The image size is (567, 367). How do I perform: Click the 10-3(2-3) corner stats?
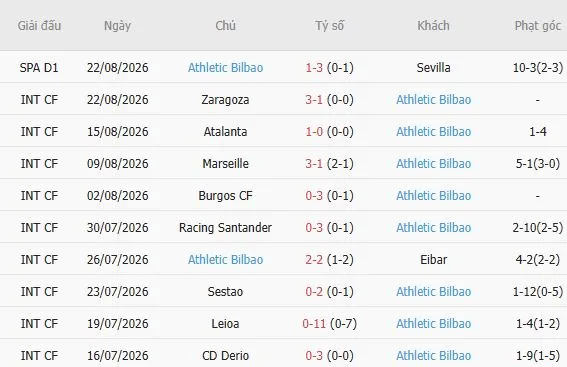tap(537, 68)
